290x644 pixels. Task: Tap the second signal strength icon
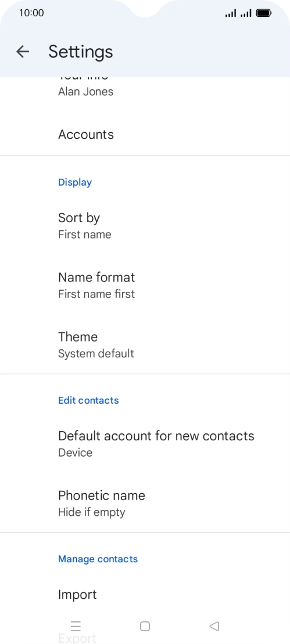(246, 13)
